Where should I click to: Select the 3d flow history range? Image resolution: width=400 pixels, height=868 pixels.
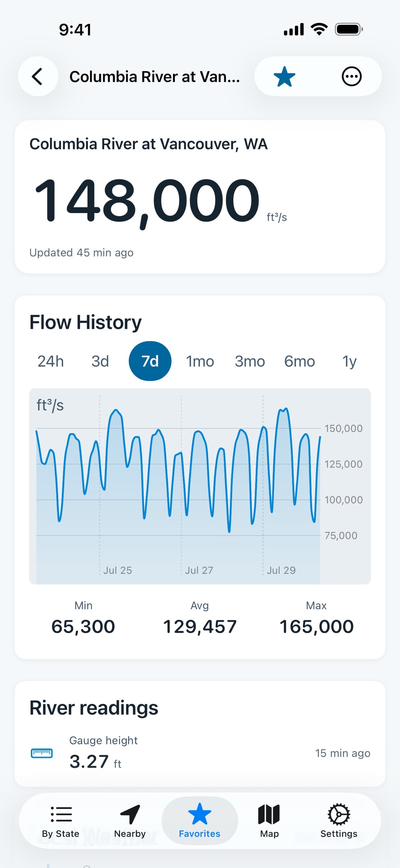(x=100, y=361)
